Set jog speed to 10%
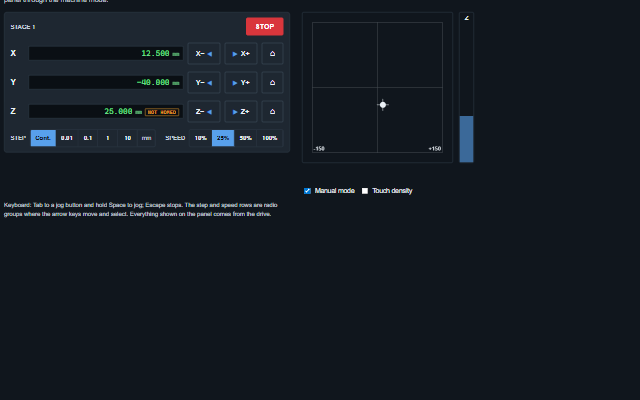The image size is (640, 400). (x=200, y=138)
